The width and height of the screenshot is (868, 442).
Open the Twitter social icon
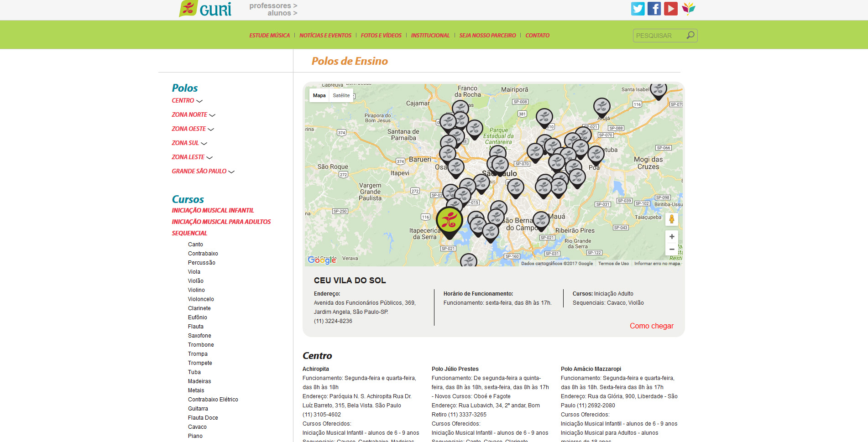[x=638, y=9]
